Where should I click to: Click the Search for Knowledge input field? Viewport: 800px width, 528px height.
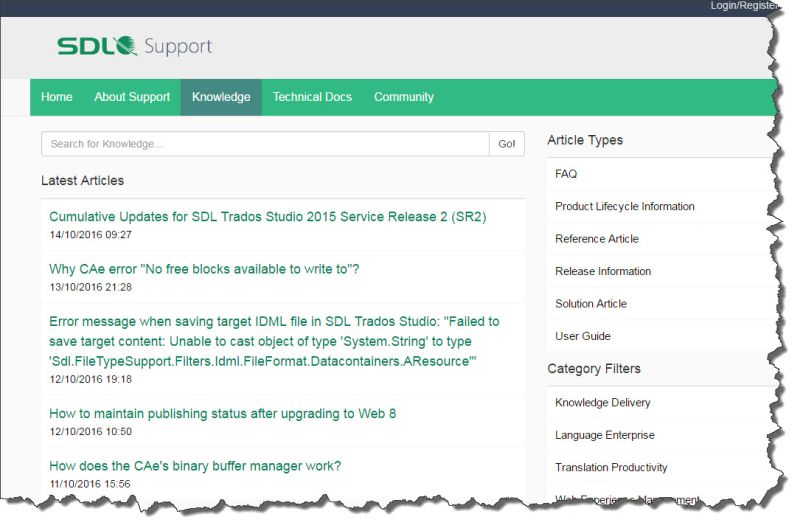coord(265,144)
